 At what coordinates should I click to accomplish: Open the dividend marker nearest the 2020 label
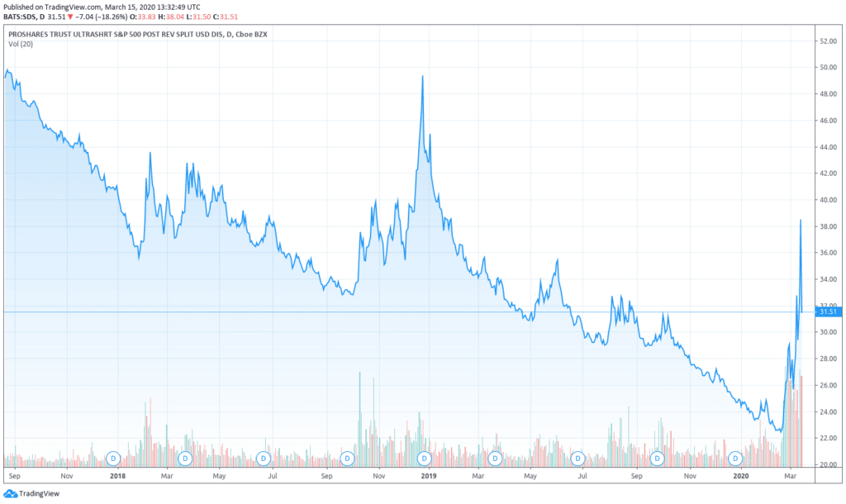tap(735, 459)
